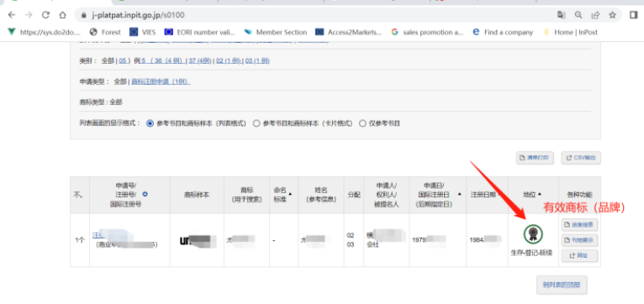Click green registered trademark status badge
Image resolution: width=644 pixels, height=304 pixels.
click(x=533, y=233)
